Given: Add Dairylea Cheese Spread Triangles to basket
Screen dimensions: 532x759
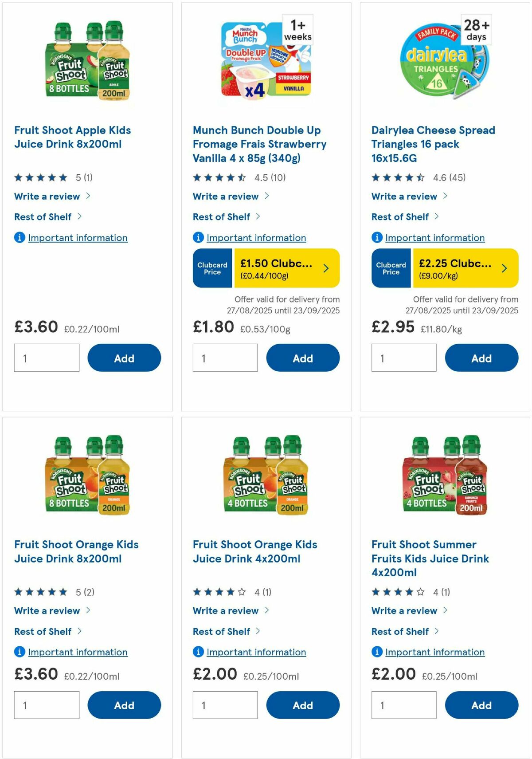Looking at the screenshot, I should click(481, 358).
